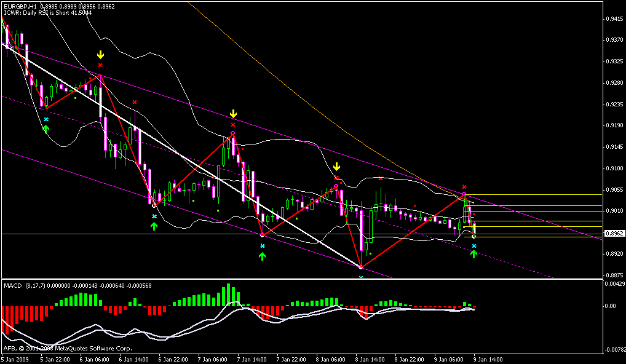626x364 pixels.
Task: Click the rightmost green up arrow
Action: click(473, 253)
